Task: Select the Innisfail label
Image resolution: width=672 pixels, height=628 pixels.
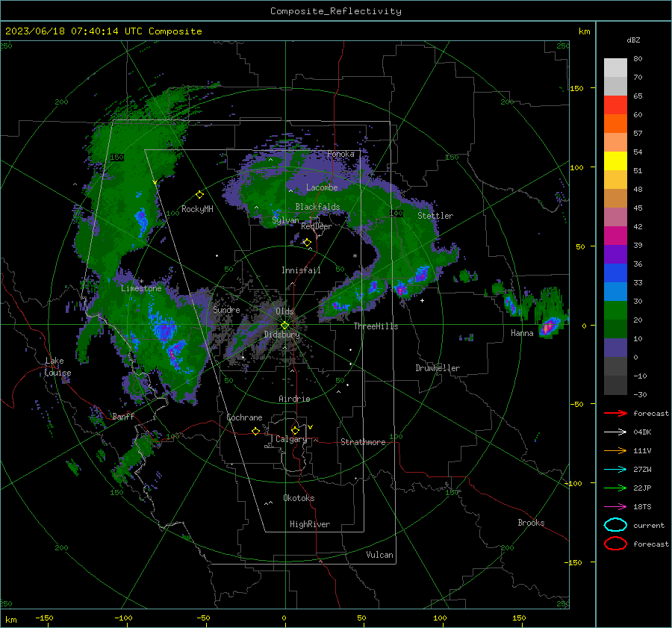Action: [x=301, y=270]
